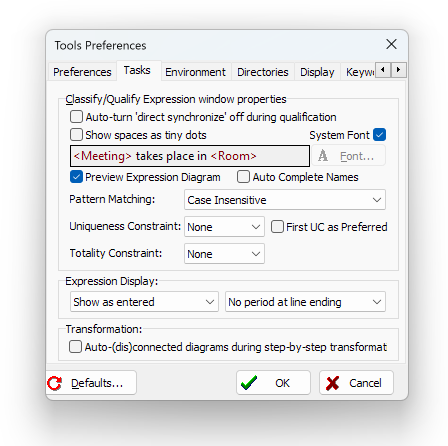Click the red Defaults refresh icon
Screen dimensions: 448x446
pyautogui.click(x=55, y=383)
